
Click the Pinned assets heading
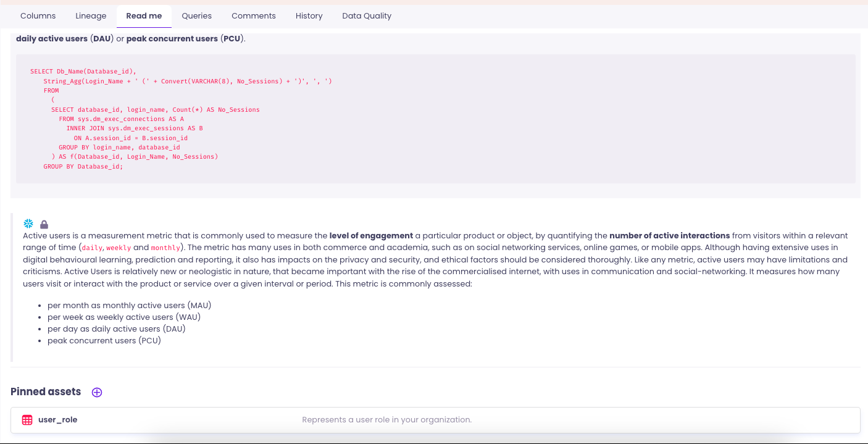(x=46, y=392)
